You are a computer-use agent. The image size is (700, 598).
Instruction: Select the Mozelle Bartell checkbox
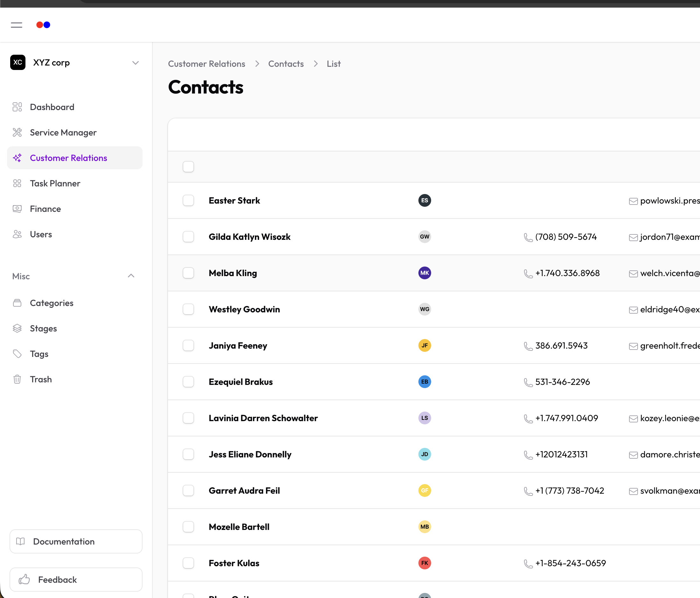188,527
